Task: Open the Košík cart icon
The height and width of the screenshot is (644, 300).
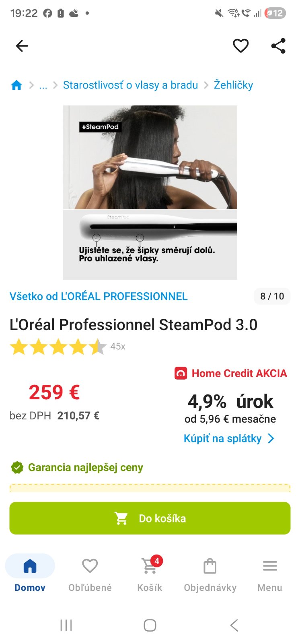Action: click(150, 566)
